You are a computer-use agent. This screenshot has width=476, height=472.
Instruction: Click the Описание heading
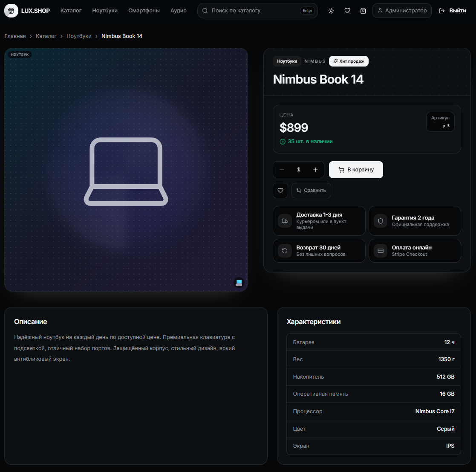point(30,321)
